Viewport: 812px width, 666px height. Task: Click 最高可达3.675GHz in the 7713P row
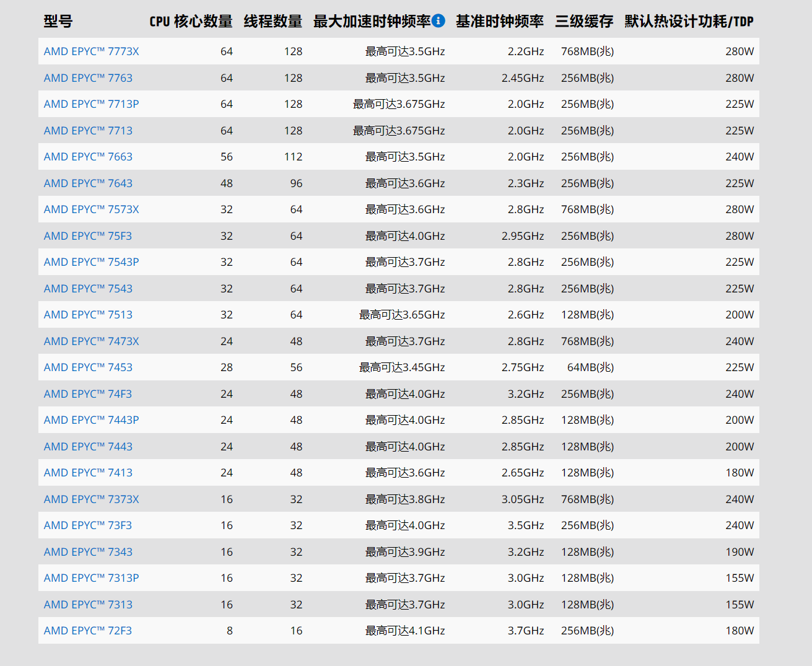[399, 104]
